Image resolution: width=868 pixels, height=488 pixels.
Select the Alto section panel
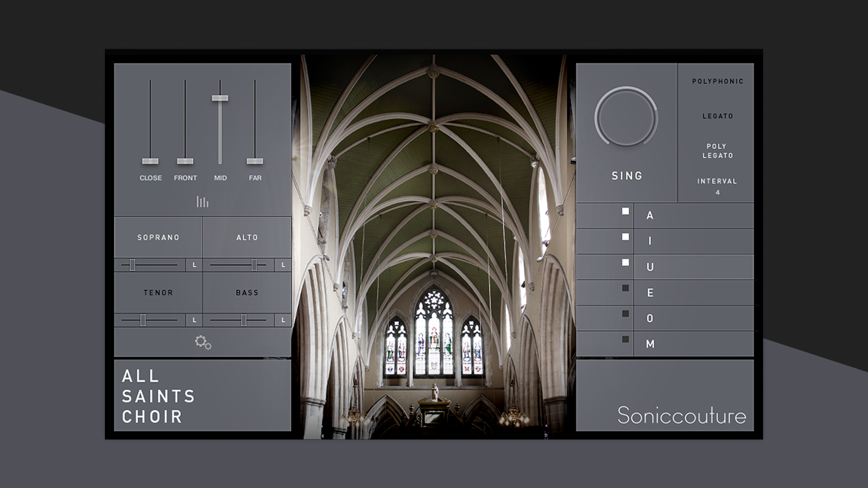[x=247, y=237]
